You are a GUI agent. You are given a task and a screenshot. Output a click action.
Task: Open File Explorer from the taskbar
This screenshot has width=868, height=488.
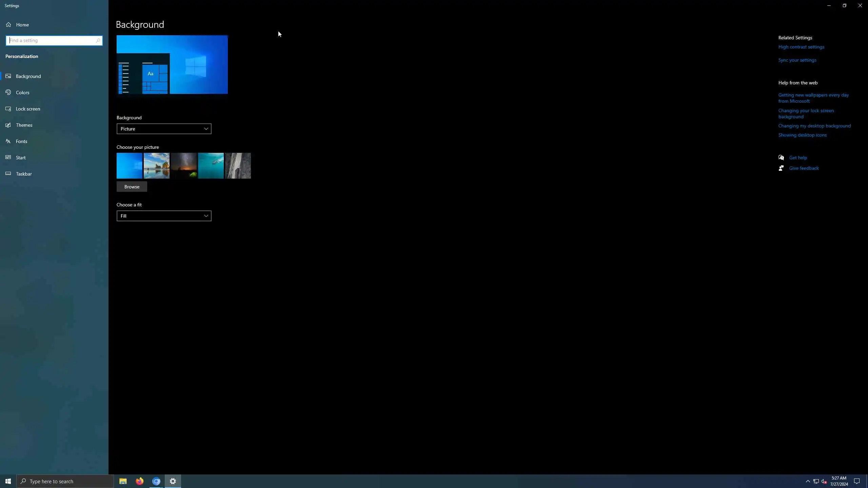123,481
